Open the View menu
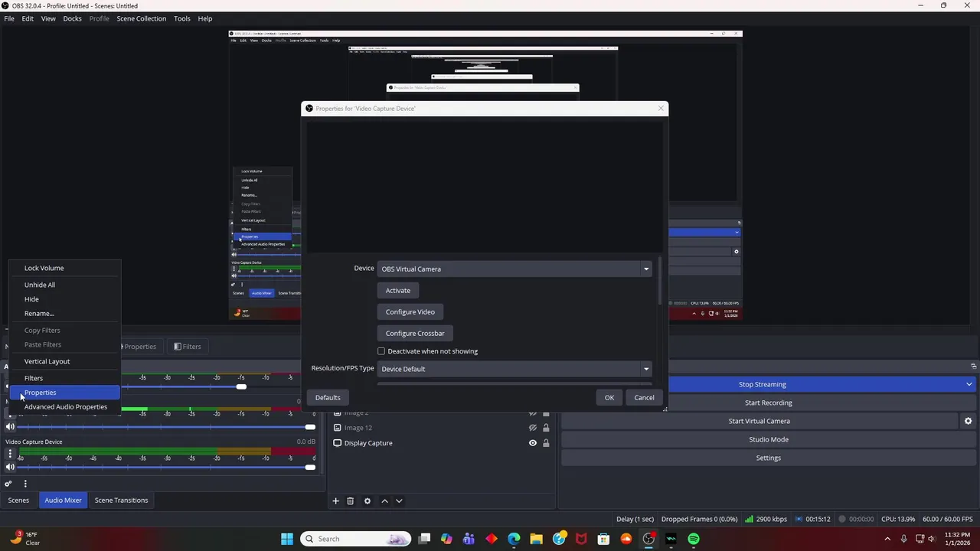The height and width of the screenshot is (551, 980). (x=48, y=18)
